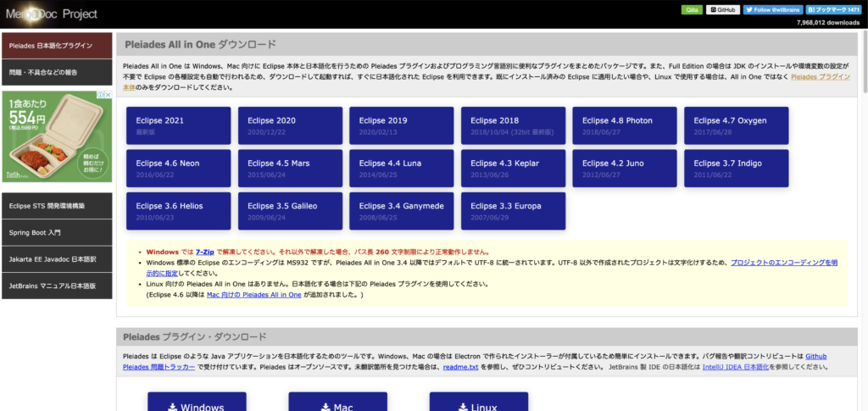The image size is (868, 411).
Task: Open Spring Boot 入門 sidebar item
Action: click(x=57, y=232)
